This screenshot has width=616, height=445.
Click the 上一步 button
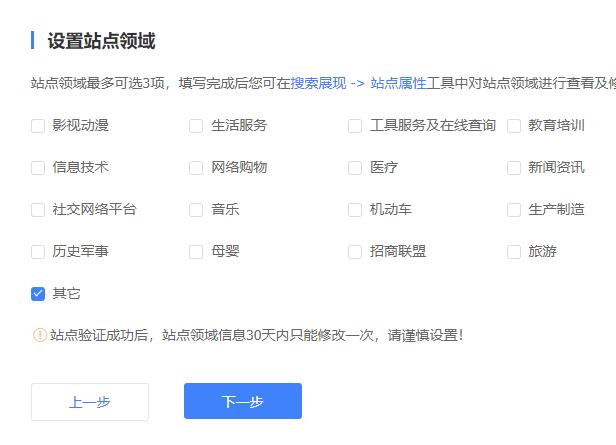[90, 402]
